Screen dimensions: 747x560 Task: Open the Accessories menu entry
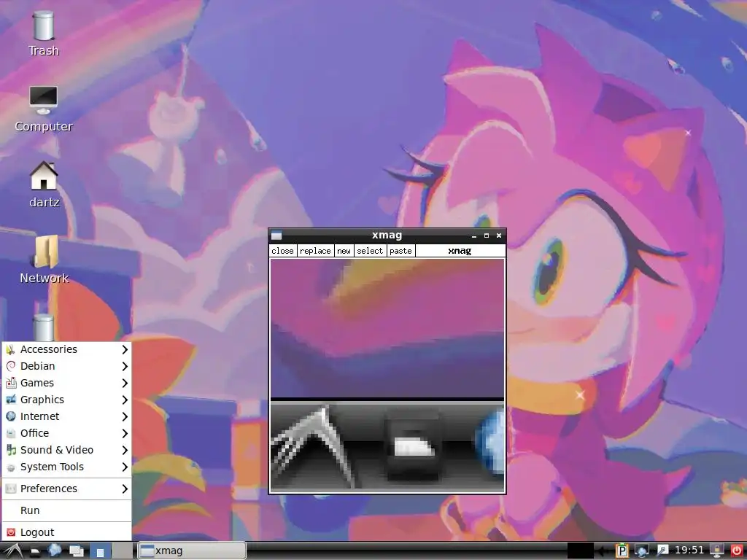(x=66, y=349)
